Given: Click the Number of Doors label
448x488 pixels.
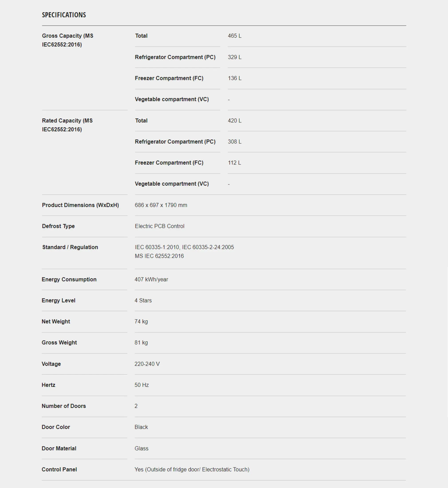Looking at the screenshot, I should point(64,406).
